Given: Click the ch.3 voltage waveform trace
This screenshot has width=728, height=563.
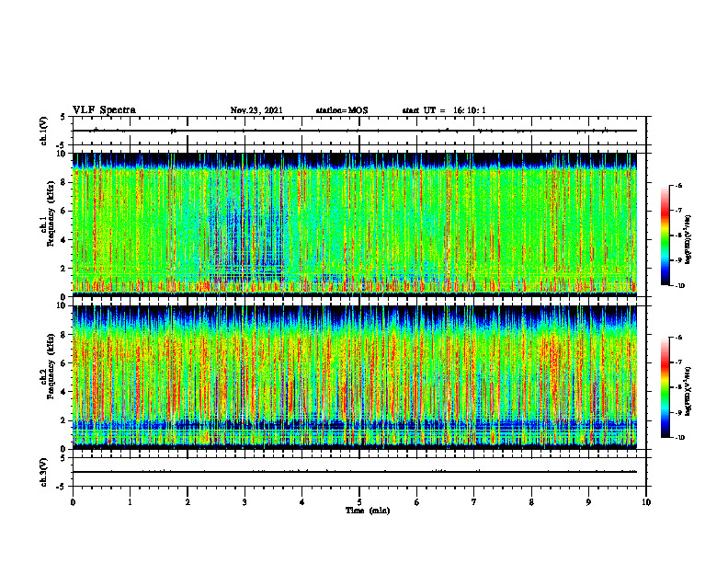Looking at the screenshot, I should pos(355,472).
